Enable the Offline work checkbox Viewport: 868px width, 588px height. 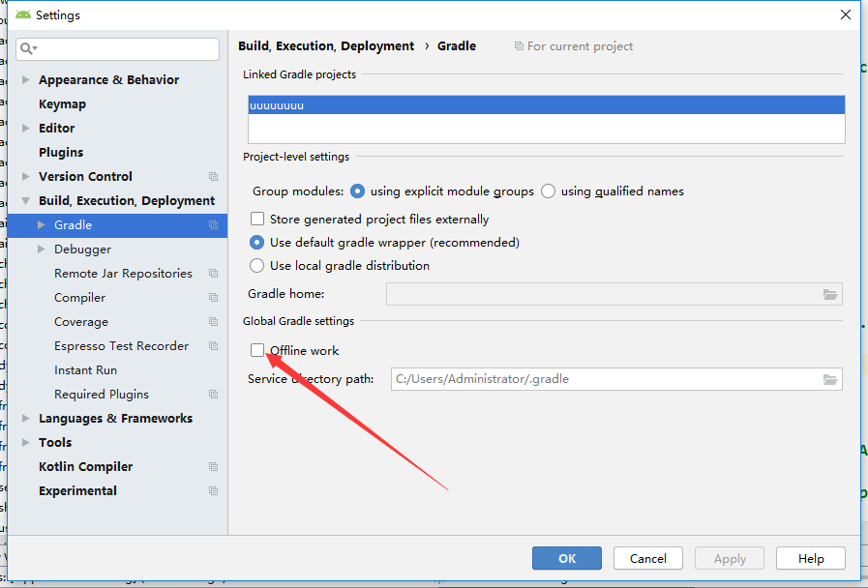[x=256, y=350]
